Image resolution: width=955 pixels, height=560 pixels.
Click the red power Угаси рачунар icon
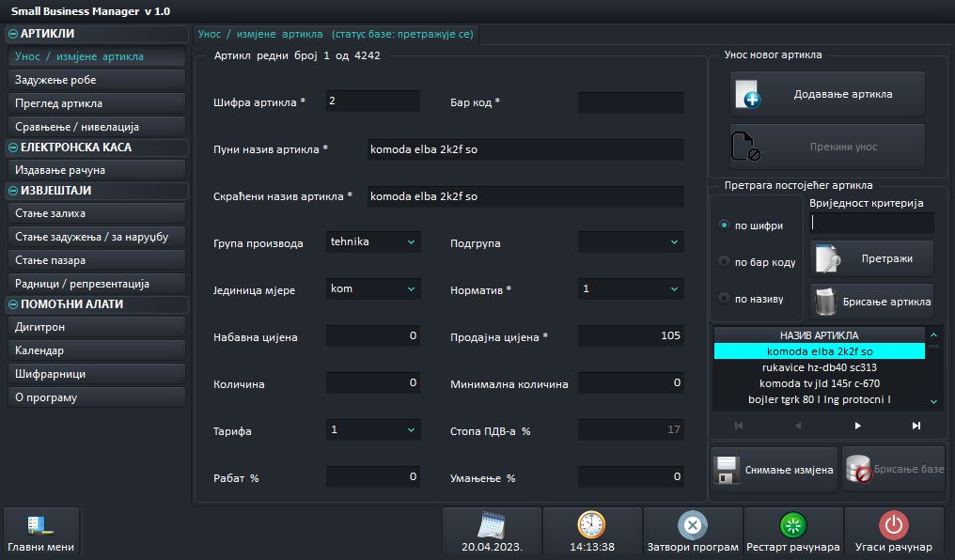894,524
